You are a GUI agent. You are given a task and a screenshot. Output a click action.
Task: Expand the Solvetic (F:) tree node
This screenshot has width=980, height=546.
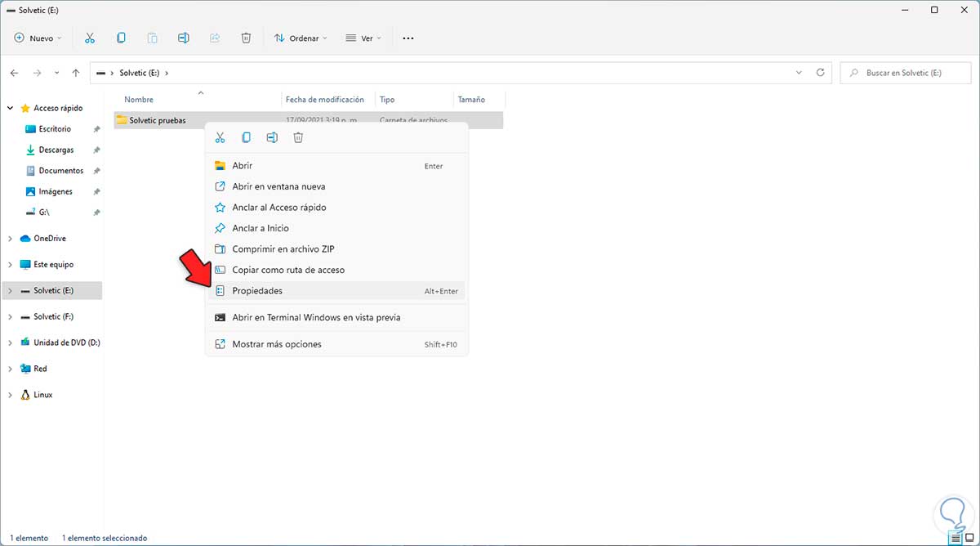[11, 316]
